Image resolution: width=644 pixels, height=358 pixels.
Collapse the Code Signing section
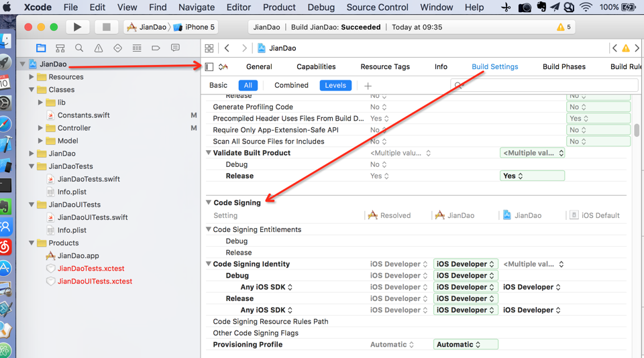(x=209, y=202)
